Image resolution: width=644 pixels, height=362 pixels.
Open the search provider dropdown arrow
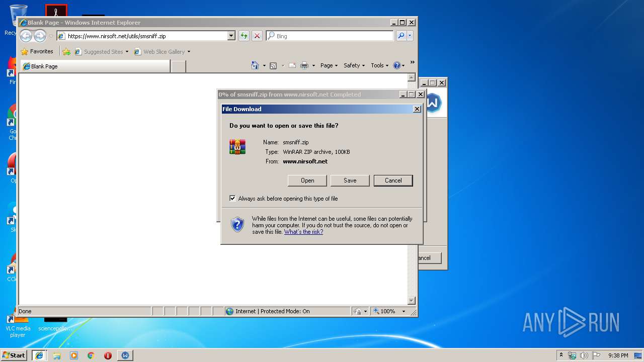coord(410,36)
